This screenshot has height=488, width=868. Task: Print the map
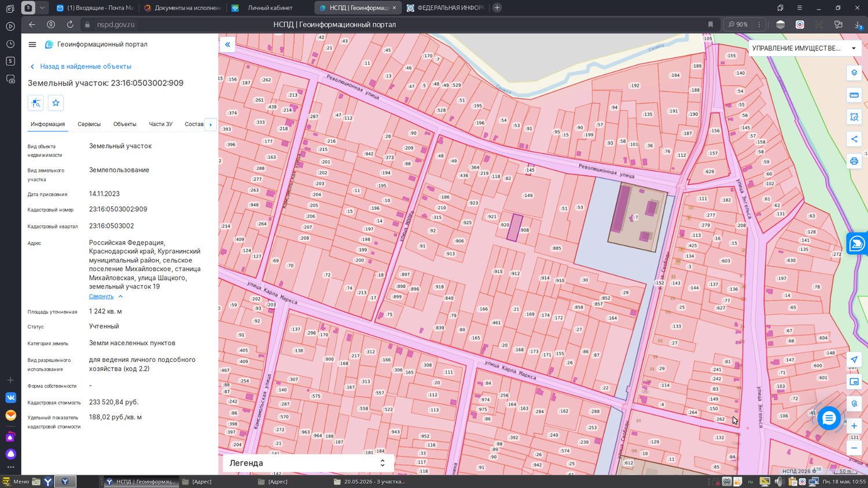(854, 161)
